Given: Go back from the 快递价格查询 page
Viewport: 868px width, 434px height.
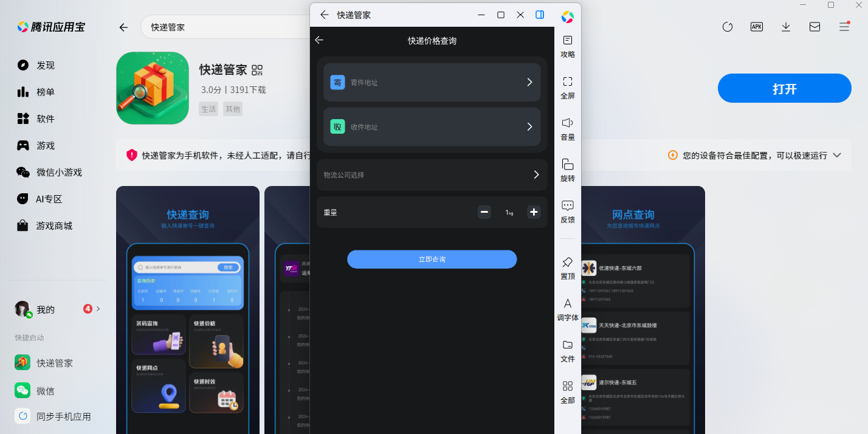Looking at the screenshot, I should tap(319, 40).
